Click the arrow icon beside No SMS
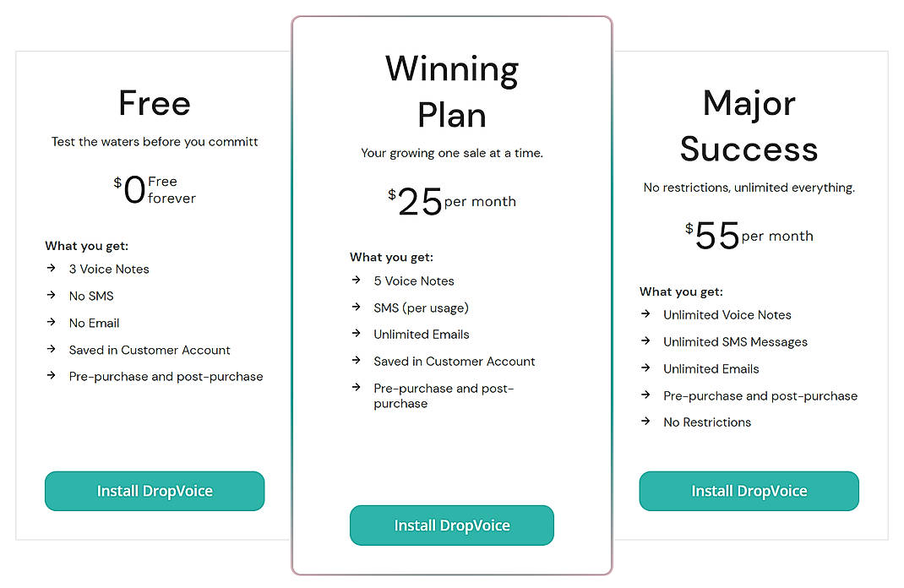 [51, 296]
